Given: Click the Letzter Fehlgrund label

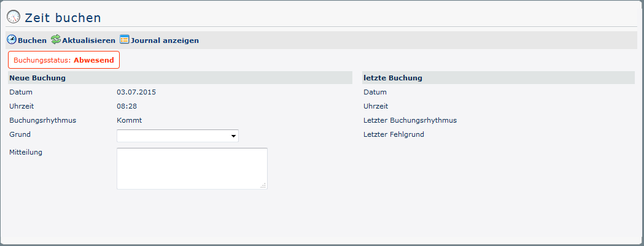Looking at the screenshot, I should 394,134.
